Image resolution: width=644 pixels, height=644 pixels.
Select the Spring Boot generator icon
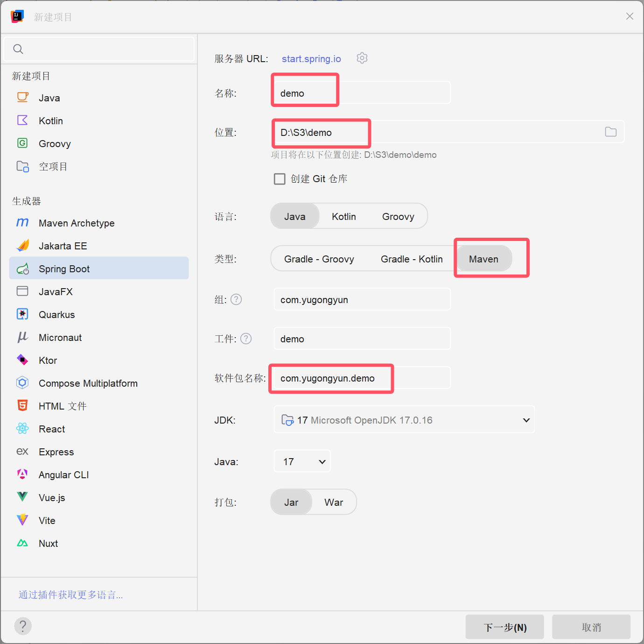(x=22, y=268)
